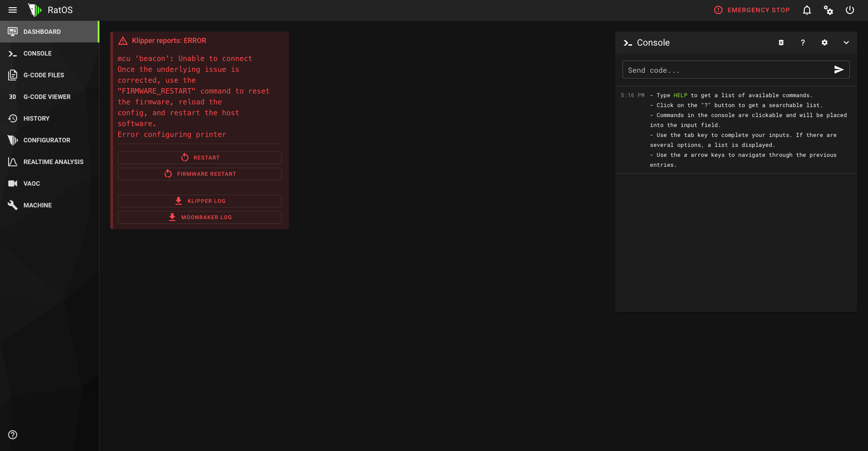Open Realtime Analysis page
Image resolution: width=868 pixels, height=451 pixels.
[49, 162]
